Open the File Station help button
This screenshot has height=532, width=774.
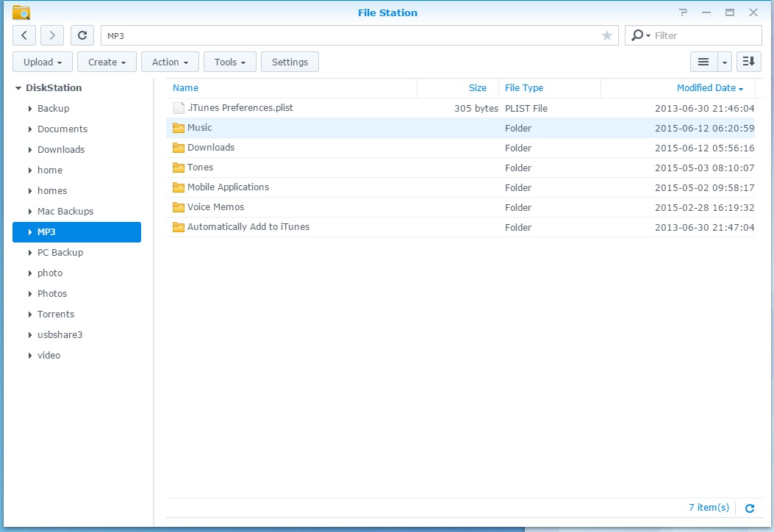tap(684, 12)
